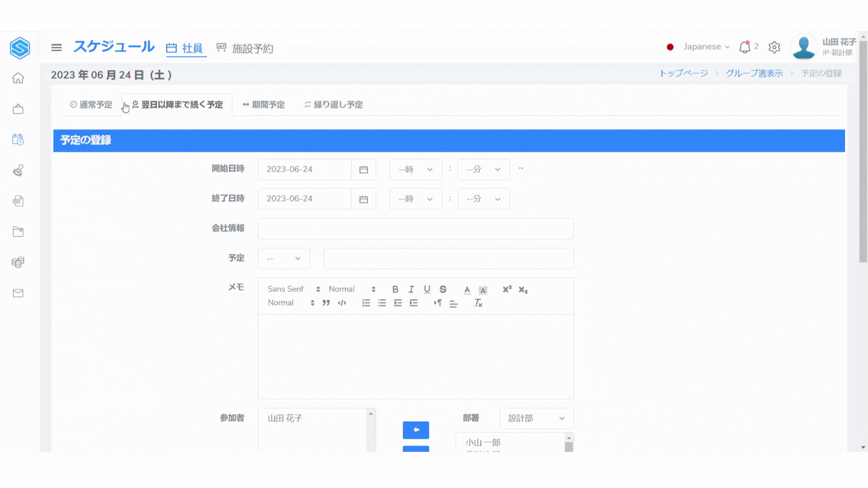This screenshot has width=868, height=488.
Task: Open the text color picker in editor
Action: tap(467, 290)
